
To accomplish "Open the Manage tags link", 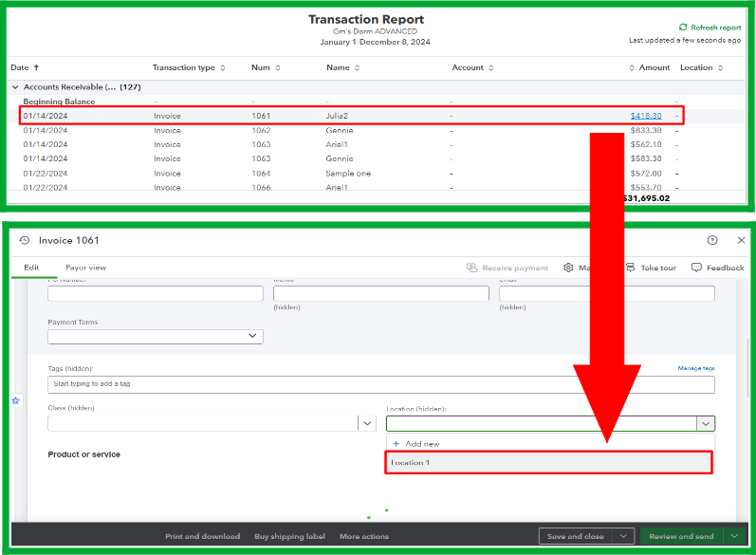I will coord(696,368).
